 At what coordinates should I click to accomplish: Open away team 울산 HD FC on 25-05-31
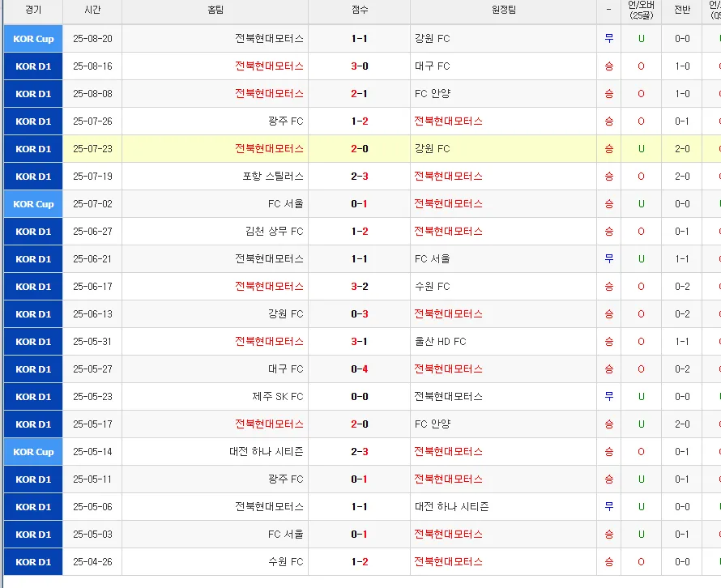tap(441, 342)
